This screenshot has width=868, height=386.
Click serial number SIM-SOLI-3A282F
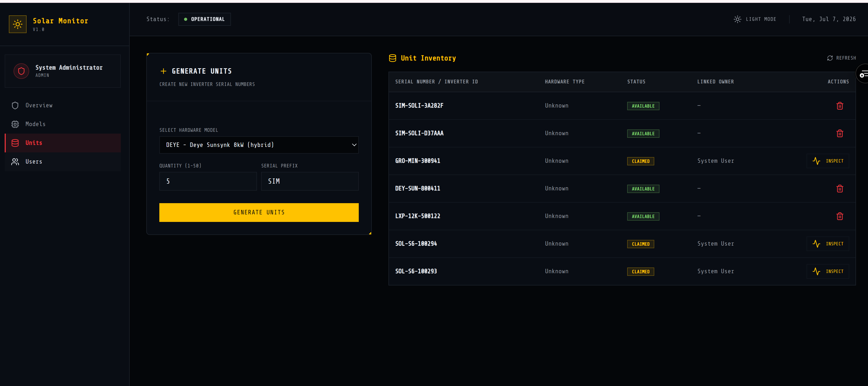(419, 106)
